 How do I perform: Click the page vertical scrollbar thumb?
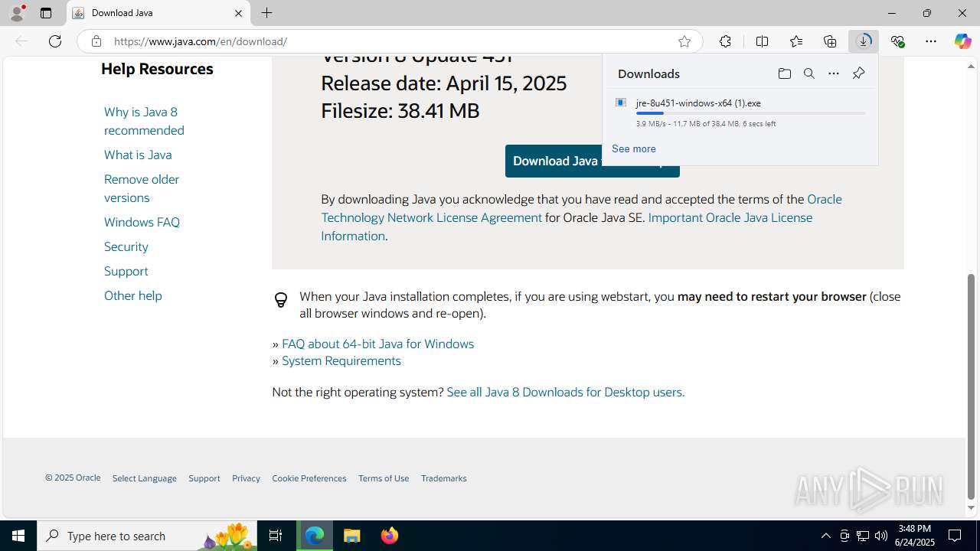click(972, 386)
